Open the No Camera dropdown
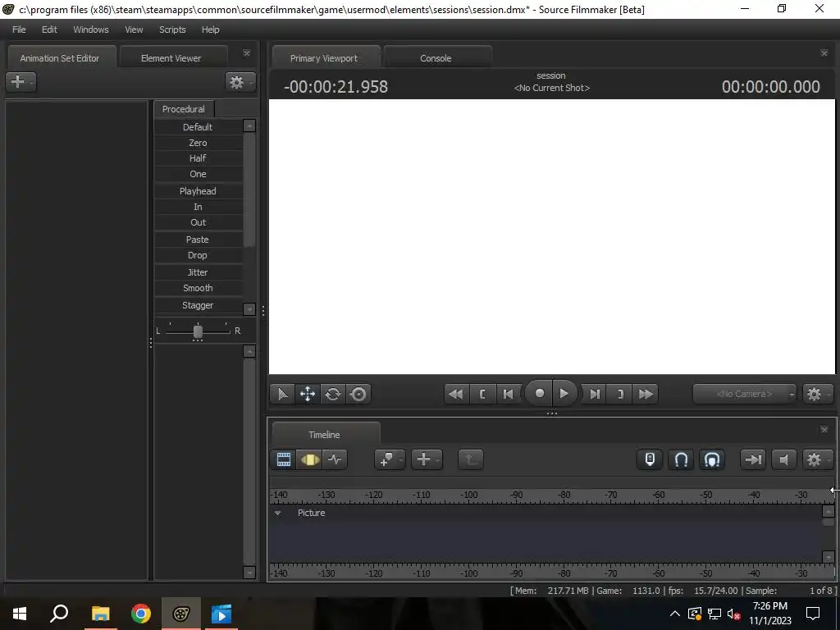Screen dimensions: 840x630 coord(745,395)
